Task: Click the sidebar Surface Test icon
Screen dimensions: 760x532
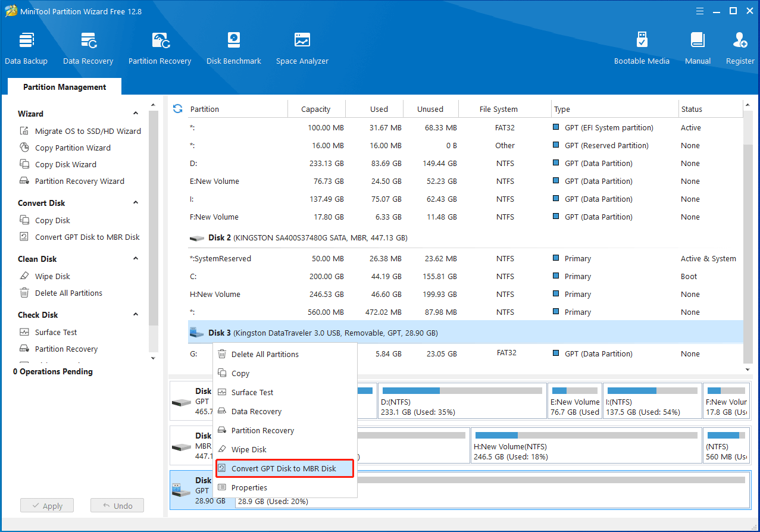Action: 24,332
